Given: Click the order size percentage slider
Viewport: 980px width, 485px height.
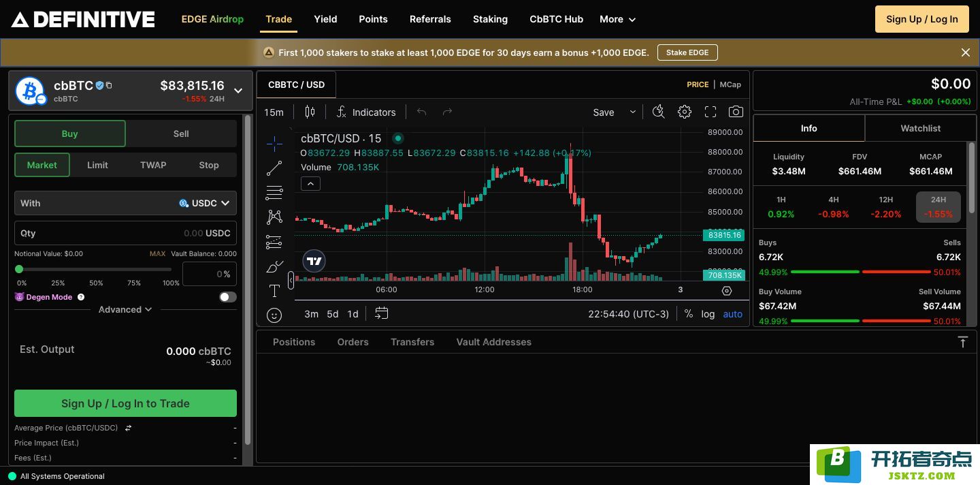Looking at the screenshot, I should [x=95, y=269].
